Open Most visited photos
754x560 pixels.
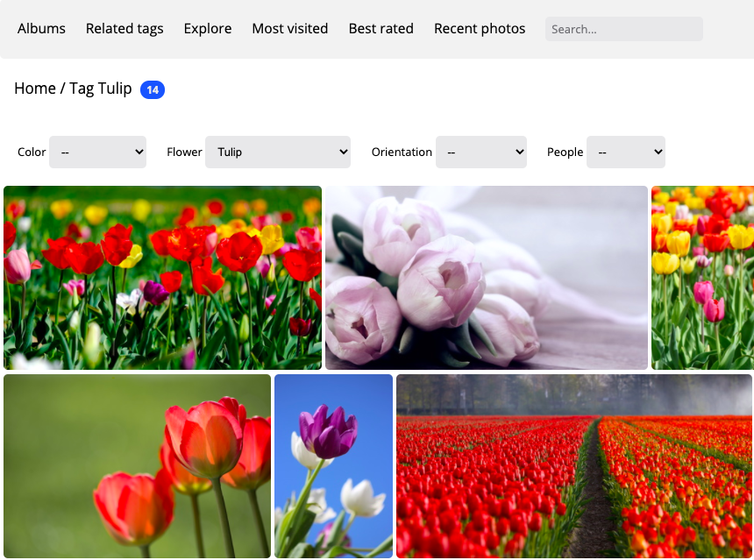290,29
